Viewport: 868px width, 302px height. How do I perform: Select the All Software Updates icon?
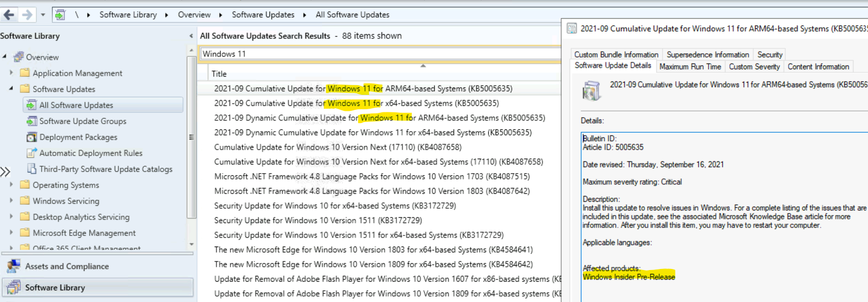[31, 105]
